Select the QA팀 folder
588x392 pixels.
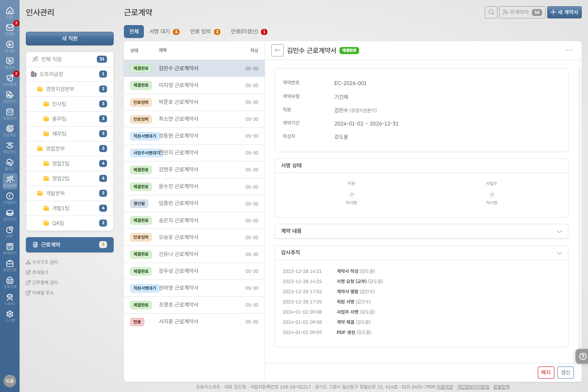pyautogui.click(x=70, y=223)
